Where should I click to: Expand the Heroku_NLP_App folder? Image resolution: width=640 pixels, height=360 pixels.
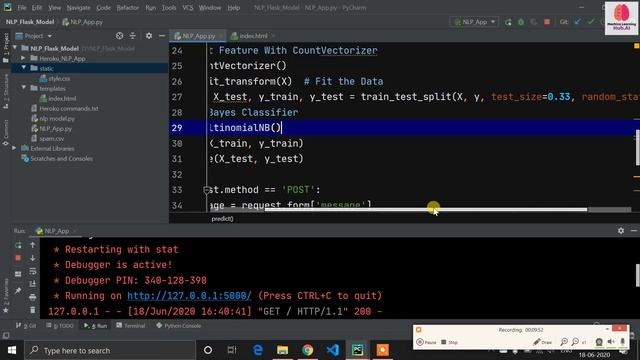point(23,58)
